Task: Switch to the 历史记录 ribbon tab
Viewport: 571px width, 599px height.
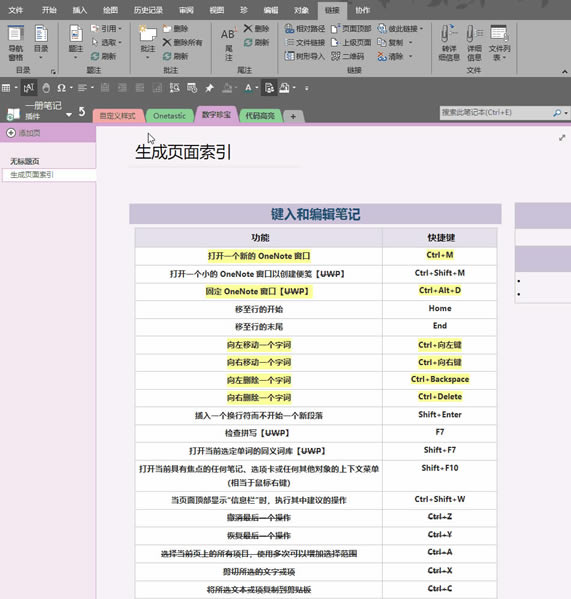Action: 148,10
